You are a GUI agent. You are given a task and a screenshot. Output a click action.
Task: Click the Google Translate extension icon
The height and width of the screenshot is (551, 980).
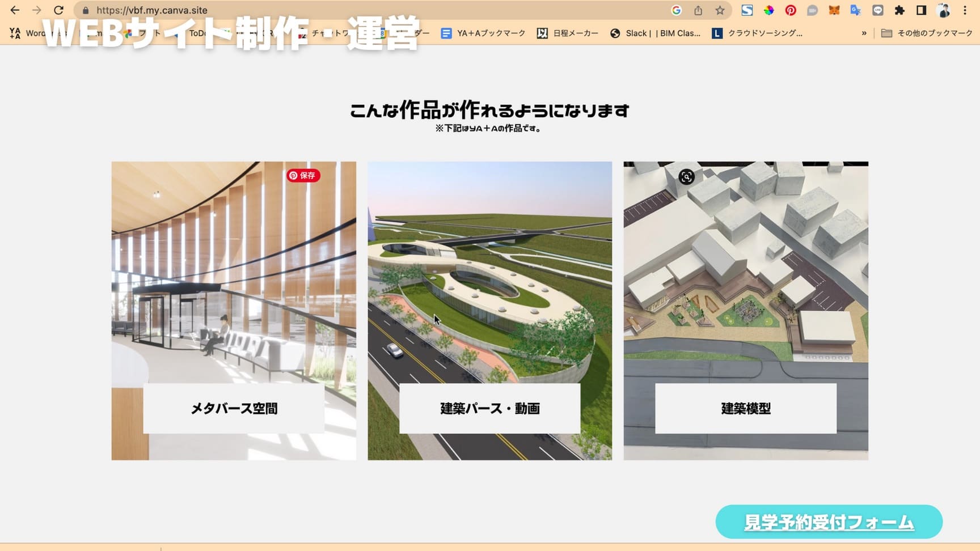click(856, 10)
